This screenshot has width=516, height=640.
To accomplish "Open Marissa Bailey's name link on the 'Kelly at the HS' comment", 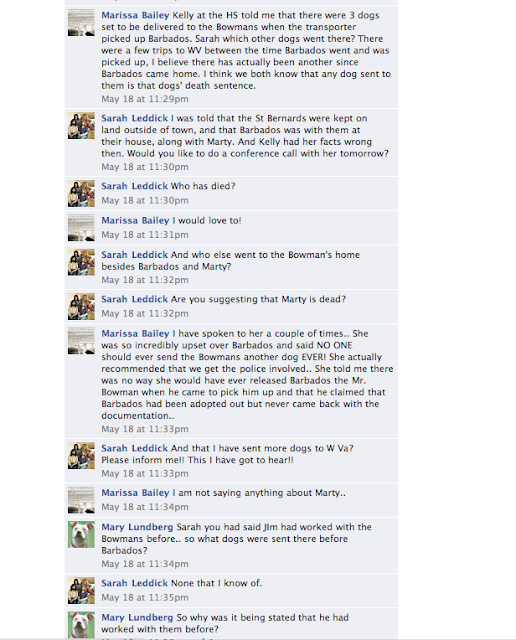I will (135, 15).
